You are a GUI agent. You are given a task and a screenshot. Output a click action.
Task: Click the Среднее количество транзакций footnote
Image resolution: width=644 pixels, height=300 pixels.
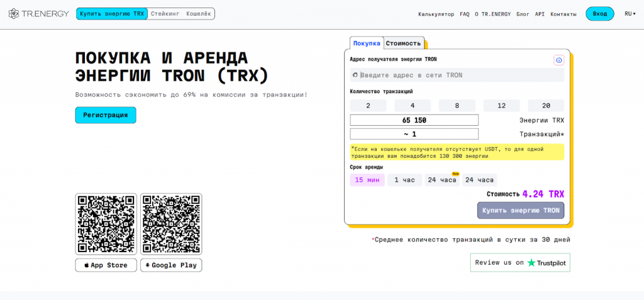pos(470,240)
